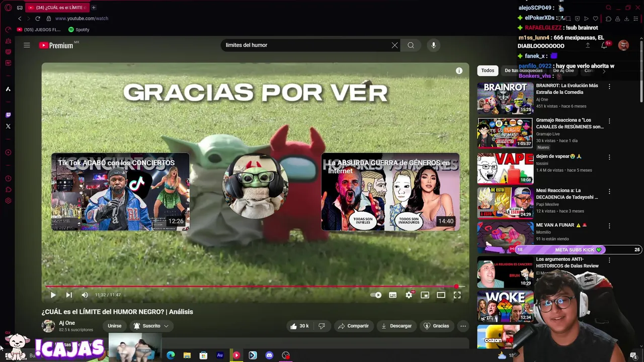Go to YouTube Premium home logo

click(56, 45)
